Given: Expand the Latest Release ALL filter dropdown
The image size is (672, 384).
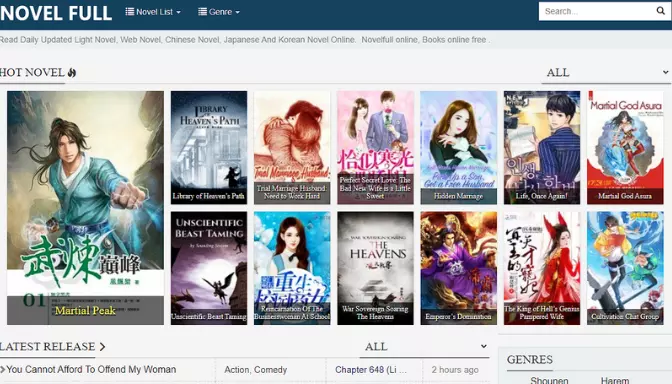Looking at the screenshot, I should 425,346.
